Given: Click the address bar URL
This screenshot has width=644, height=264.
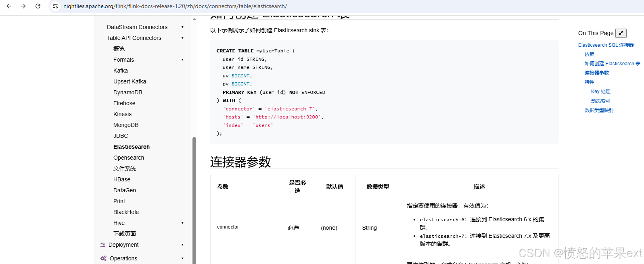Looking at the screenshot, I should click(175, 6).
